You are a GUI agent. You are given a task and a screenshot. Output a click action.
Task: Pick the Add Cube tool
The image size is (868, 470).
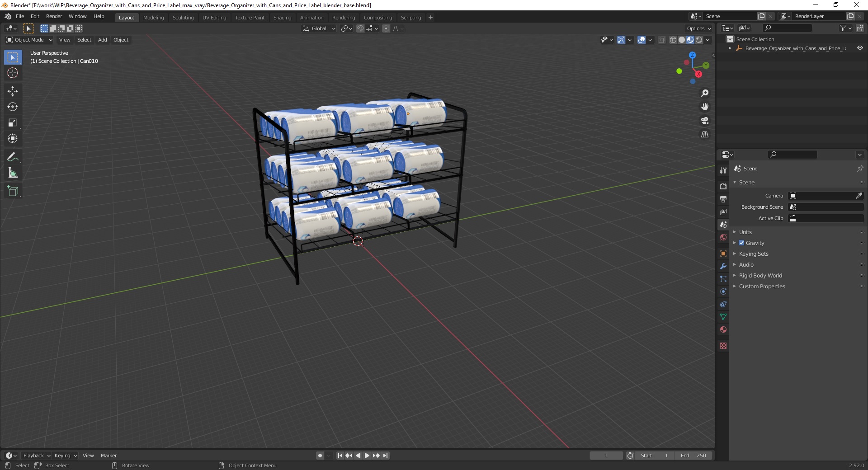tap(13, 191)
